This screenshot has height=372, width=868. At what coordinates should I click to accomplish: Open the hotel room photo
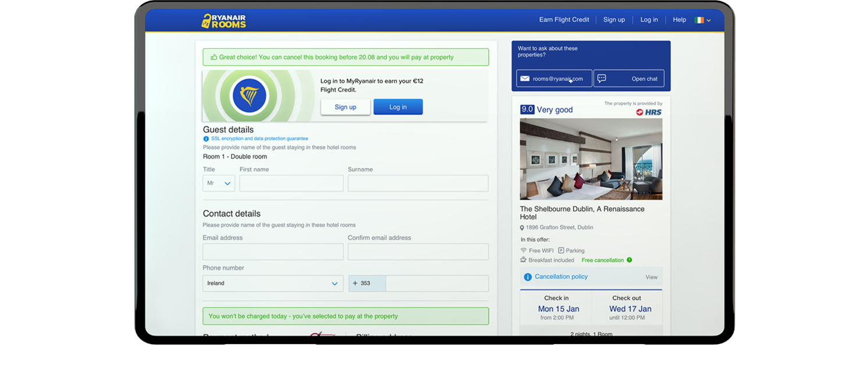(x=591, y=159)
